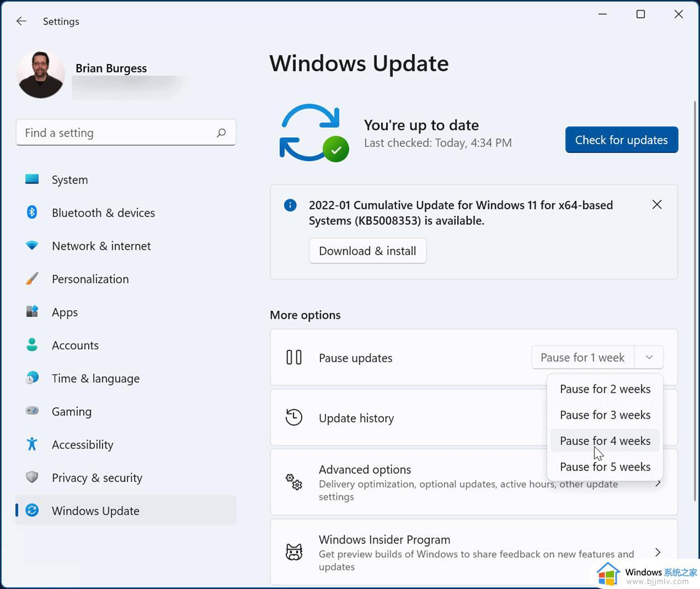Viewport: 700px width, 589px height.
Task: Click the Time & language globe icon
Action: 32,378
